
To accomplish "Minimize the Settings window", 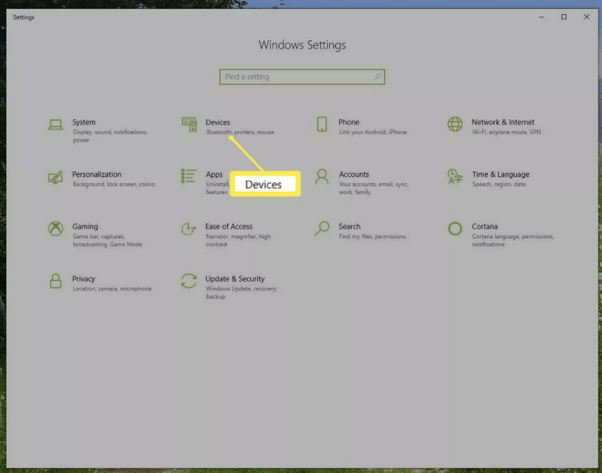I will point(541,17).
